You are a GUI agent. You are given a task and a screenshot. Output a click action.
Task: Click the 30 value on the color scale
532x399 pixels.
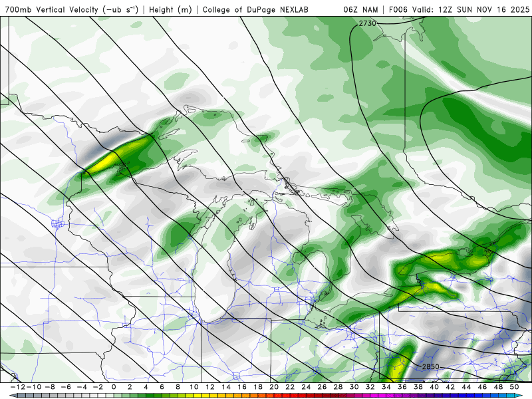click(x=354, y=387)
